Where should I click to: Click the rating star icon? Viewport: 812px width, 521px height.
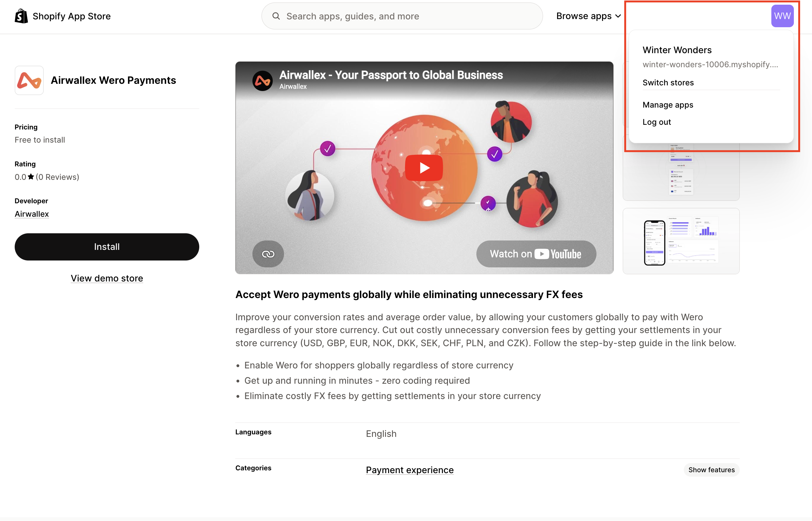(x=31, y=177)
